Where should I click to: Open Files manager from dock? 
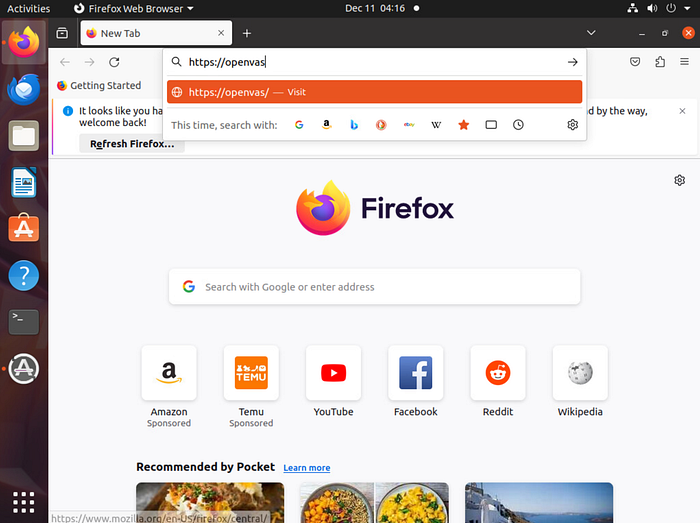pyautogui.click(x=24, y=136)
